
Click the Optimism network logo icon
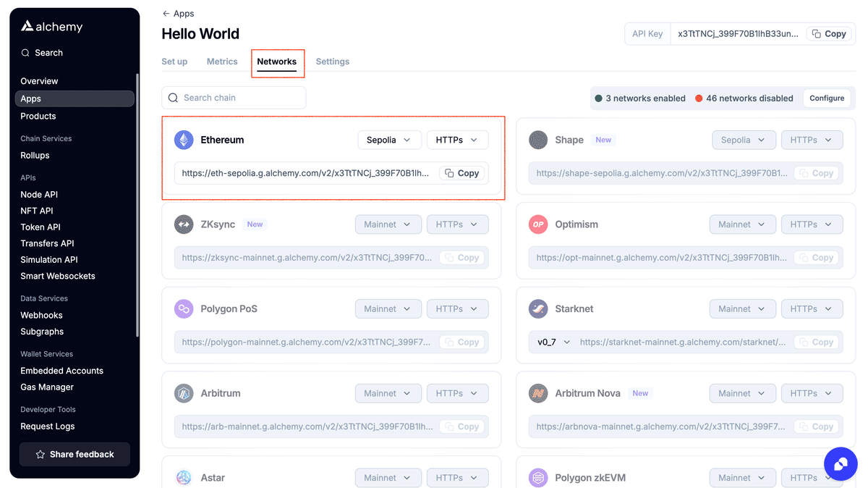click(x=538, y=224)
